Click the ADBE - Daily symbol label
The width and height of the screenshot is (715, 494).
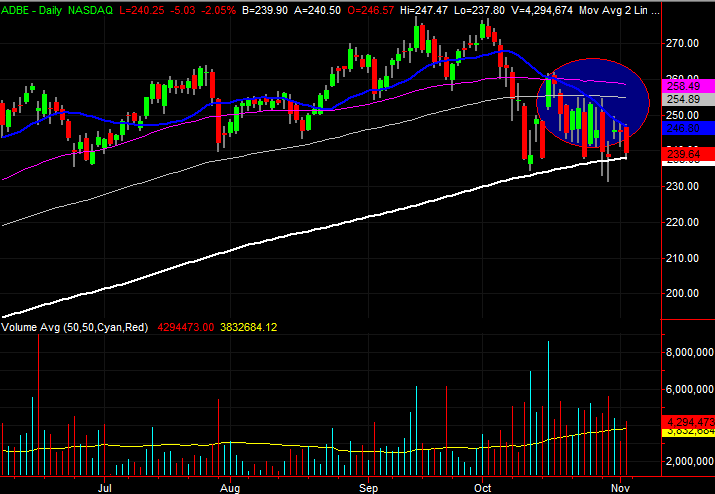pyautogui.click(x=31, y=10)
